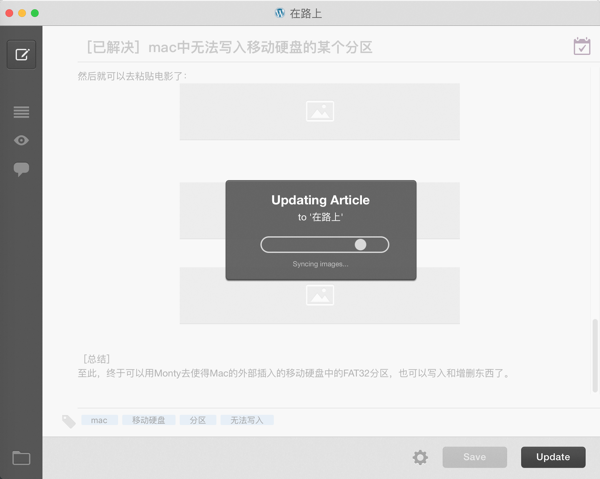Click the window title '在路上'
Screen dimensions: 600x479
coord(305,13)
